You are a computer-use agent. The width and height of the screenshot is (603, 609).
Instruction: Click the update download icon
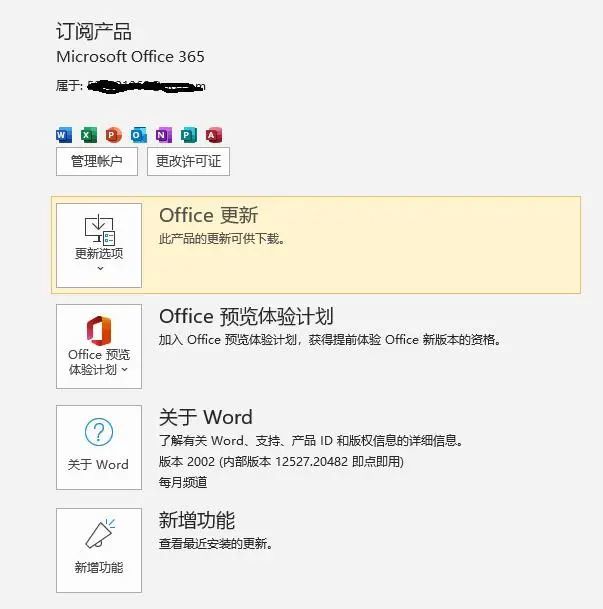pyautogui.click(x=100, y=230)
